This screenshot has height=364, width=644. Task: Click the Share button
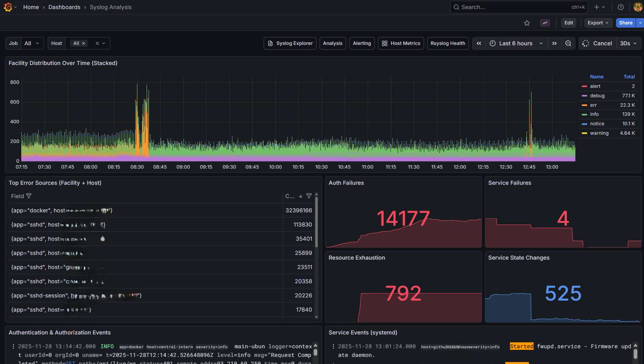coord(625,23)
